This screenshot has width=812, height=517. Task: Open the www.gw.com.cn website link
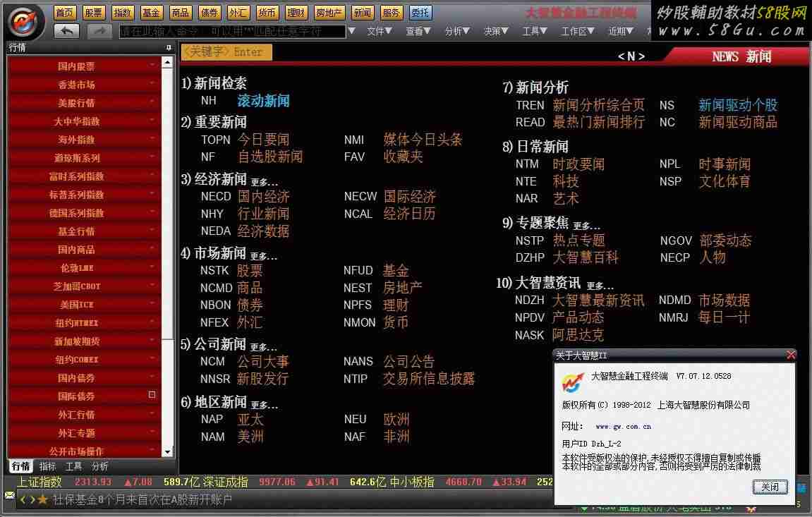(x=623, y=427)
